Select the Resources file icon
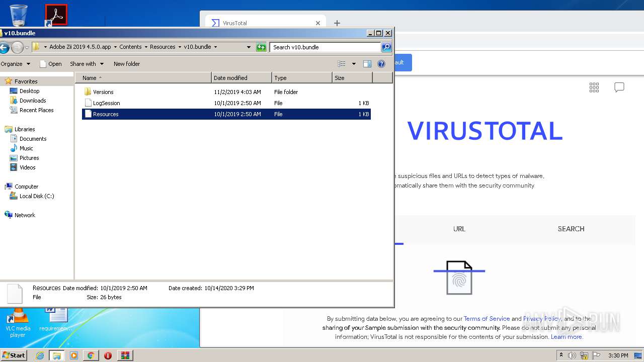This screenshot has height=362, width=644. [88, 114]
